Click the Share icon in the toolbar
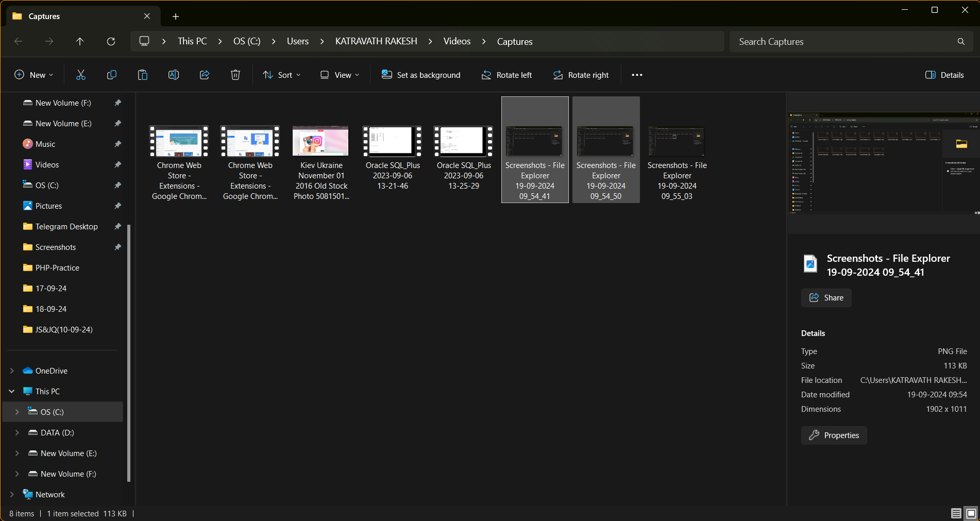Screen dimensions: 980x521 pos(205,75)
